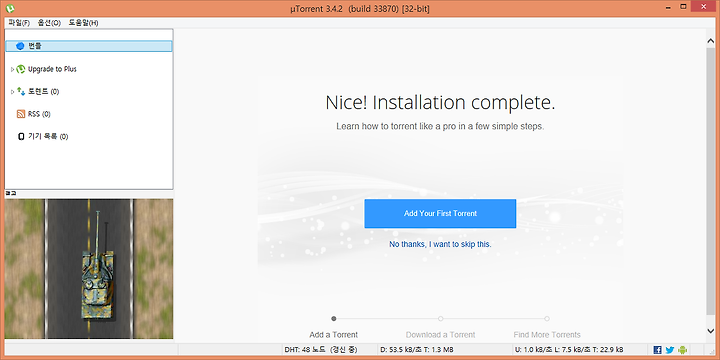Select 기기 목록 (0) row in sidebar

tap(48, 136)
